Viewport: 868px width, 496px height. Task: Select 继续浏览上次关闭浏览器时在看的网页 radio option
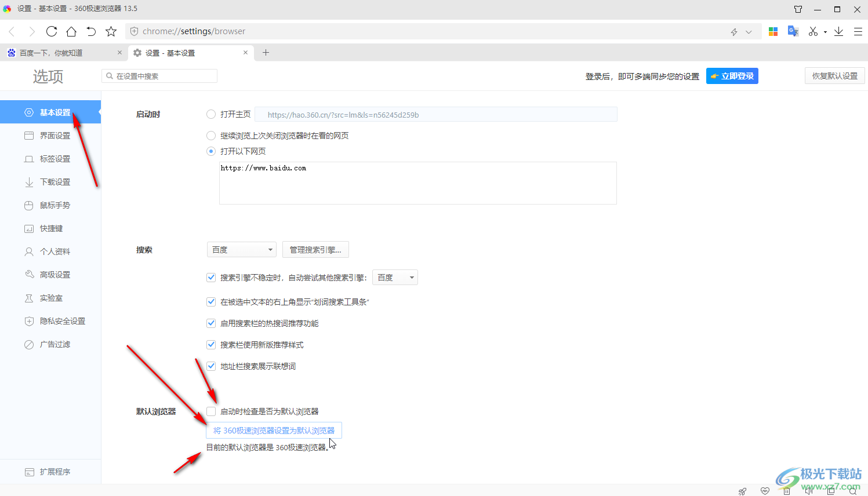click(211, 136)
